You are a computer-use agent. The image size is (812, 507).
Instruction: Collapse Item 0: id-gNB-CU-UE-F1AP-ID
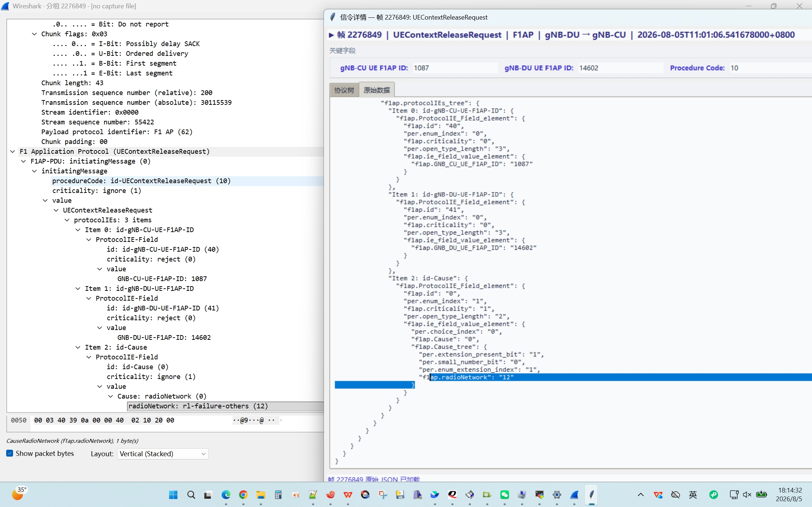coord(78,230)
